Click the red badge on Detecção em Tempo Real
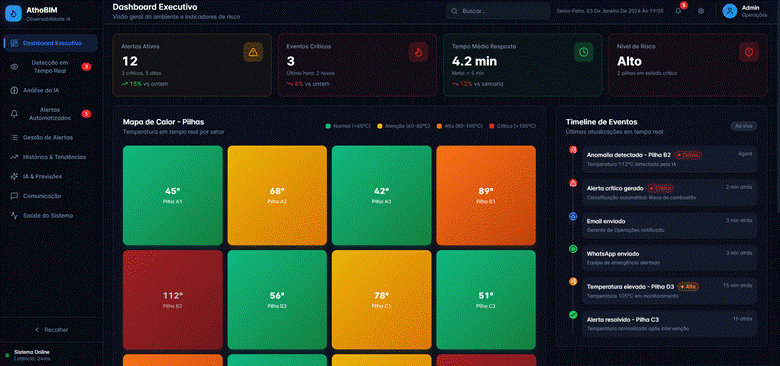This screenshot has width=780, height=366. [x=86, y=67]
